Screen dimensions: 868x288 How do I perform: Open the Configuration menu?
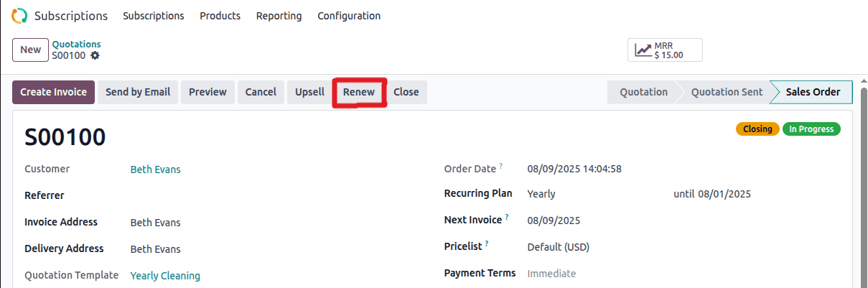click(349, 16)
